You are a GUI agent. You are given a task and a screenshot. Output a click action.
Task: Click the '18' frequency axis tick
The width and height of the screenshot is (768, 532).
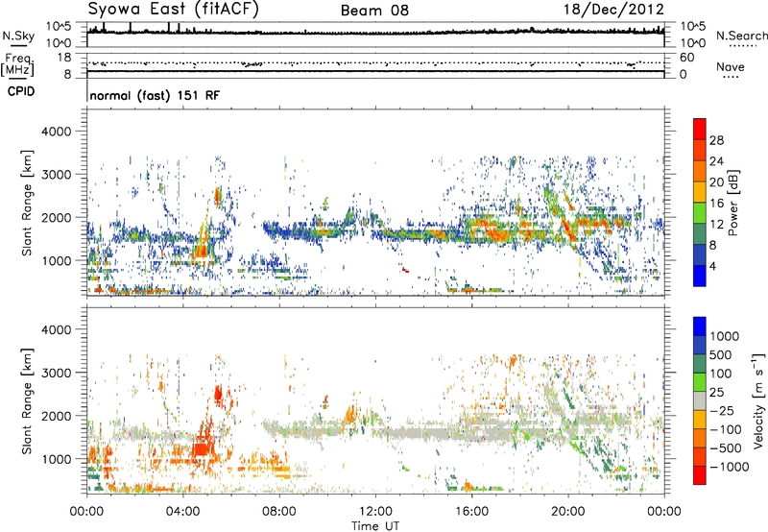pyautogui.click(x=64, y=58)
